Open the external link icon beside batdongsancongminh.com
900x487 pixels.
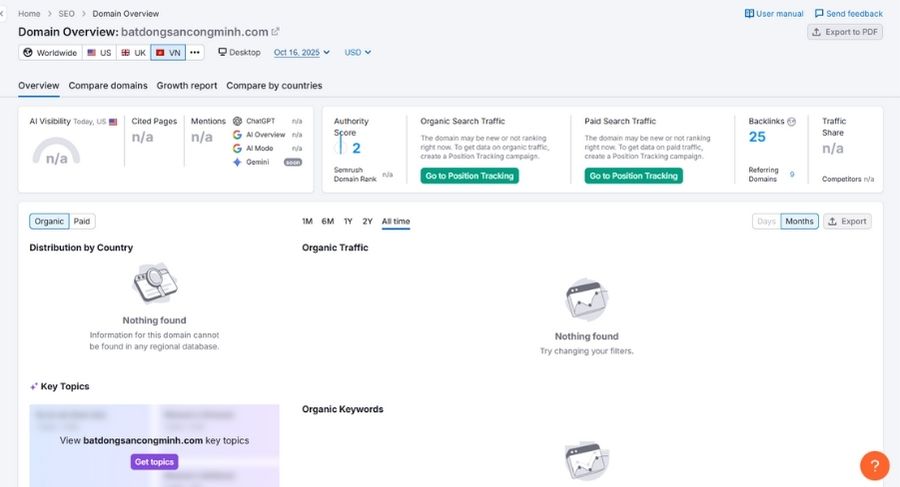point(276,32)
